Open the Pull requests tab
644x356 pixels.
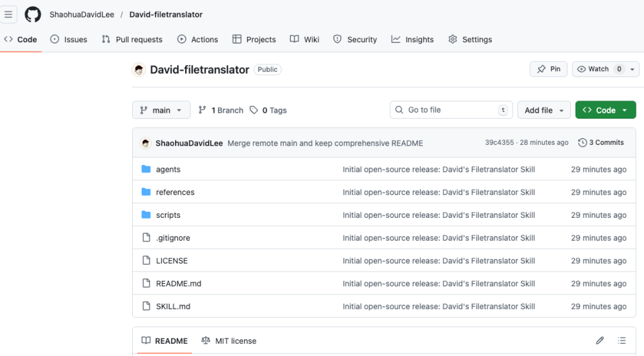tap(132, 40)
